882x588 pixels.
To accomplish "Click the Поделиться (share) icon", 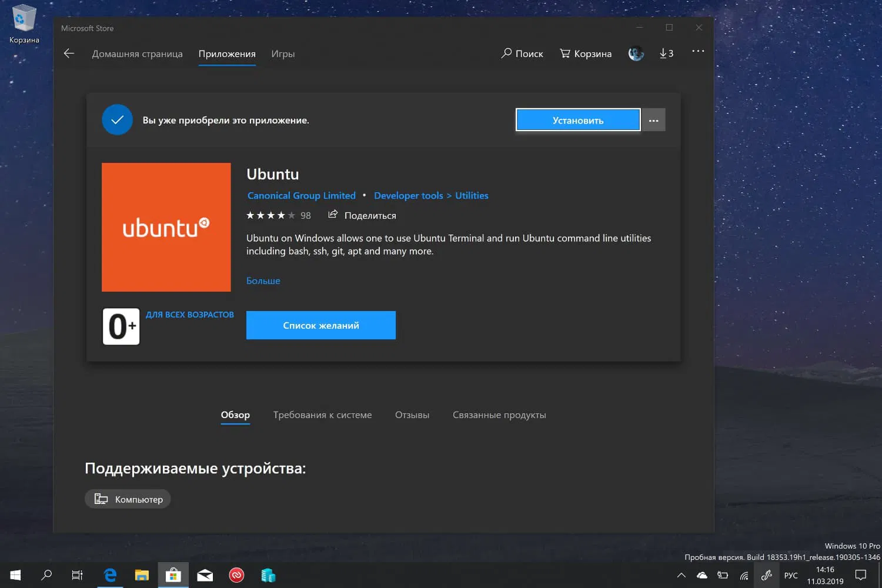I will 333,215.
